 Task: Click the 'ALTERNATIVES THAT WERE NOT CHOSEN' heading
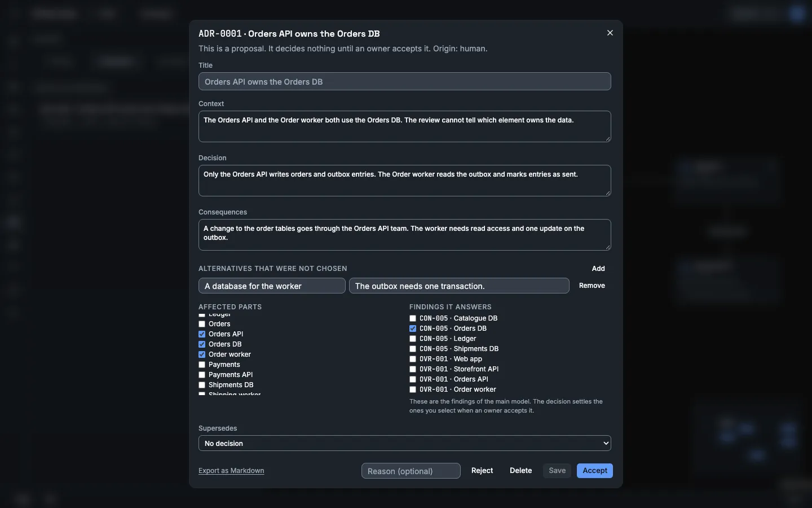[x=273, y=269]
